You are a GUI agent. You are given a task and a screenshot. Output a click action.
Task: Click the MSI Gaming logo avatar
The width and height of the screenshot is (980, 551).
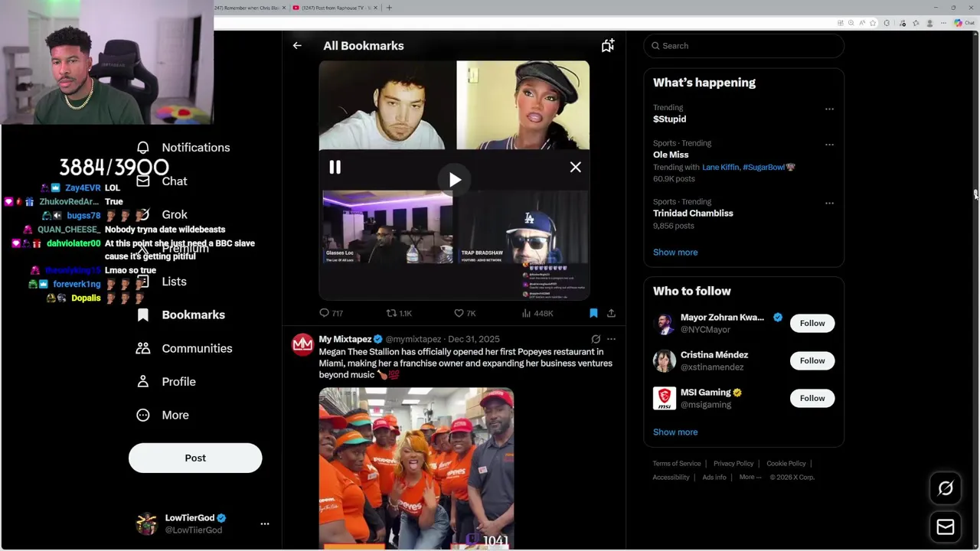point(665,398)
